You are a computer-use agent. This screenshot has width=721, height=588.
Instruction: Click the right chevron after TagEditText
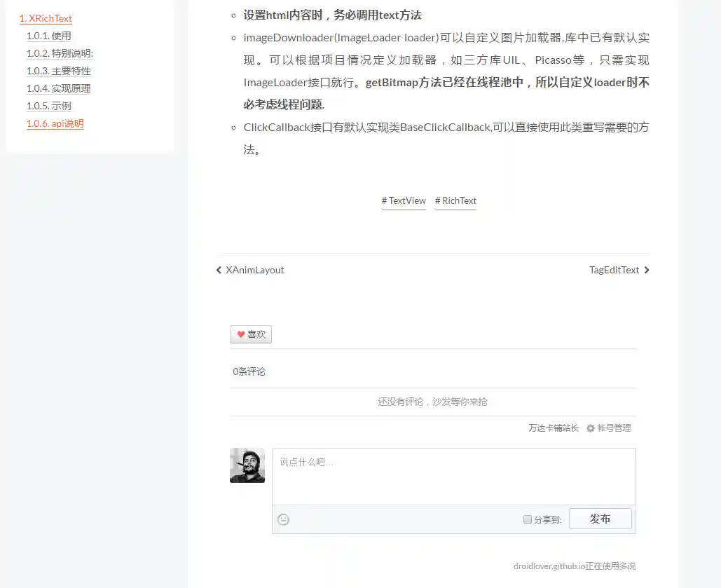(x=647, y=270)
